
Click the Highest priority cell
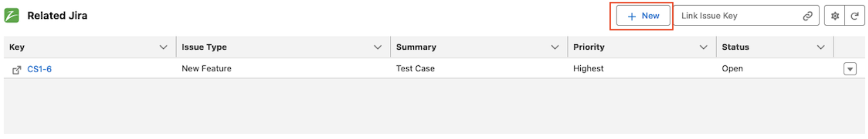pos(588,68)
